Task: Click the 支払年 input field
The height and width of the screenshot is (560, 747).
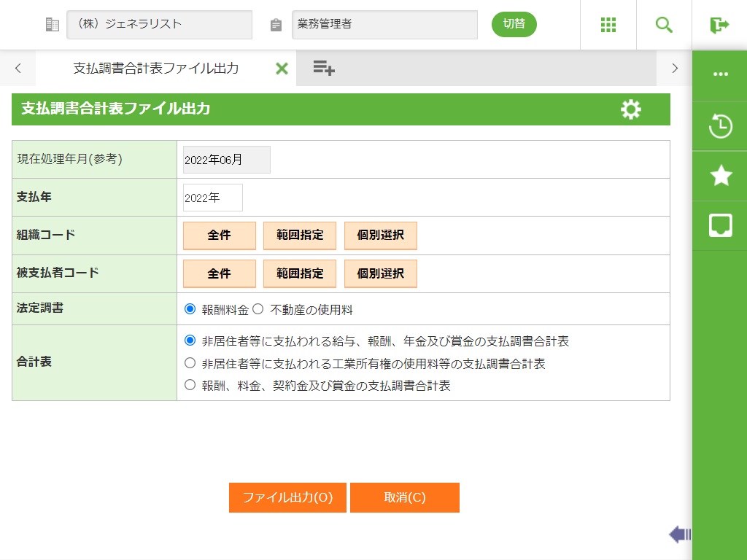Action: [213, 198]
